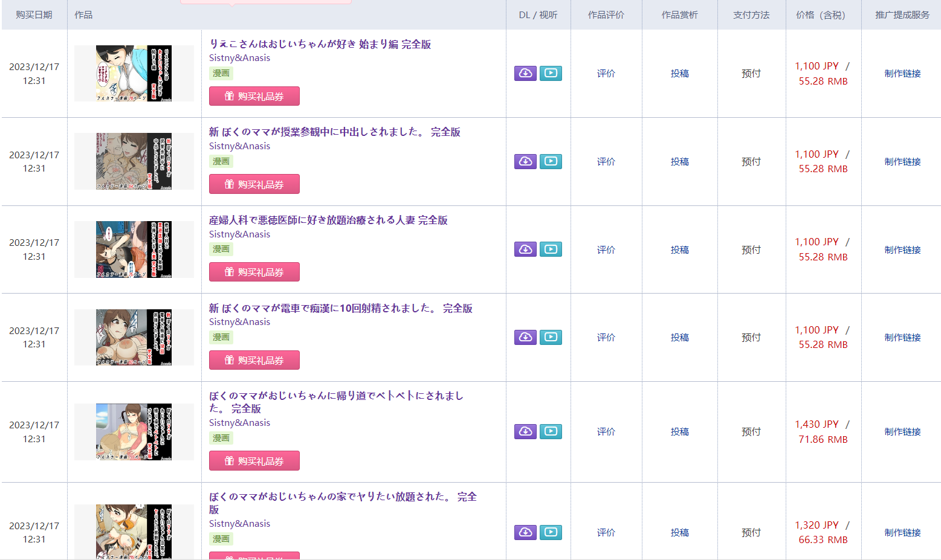Click download icon in the second row

tap(525, 161)
